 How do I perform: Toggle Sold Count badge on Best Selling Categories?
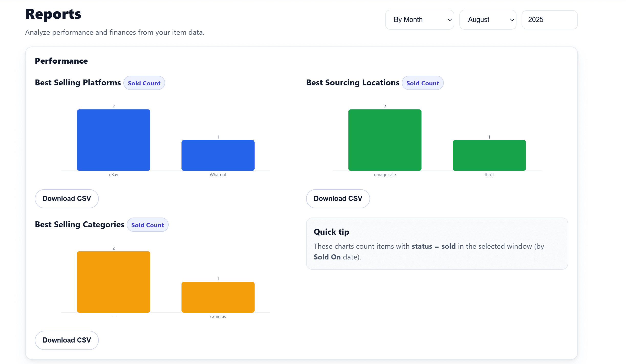147,225
